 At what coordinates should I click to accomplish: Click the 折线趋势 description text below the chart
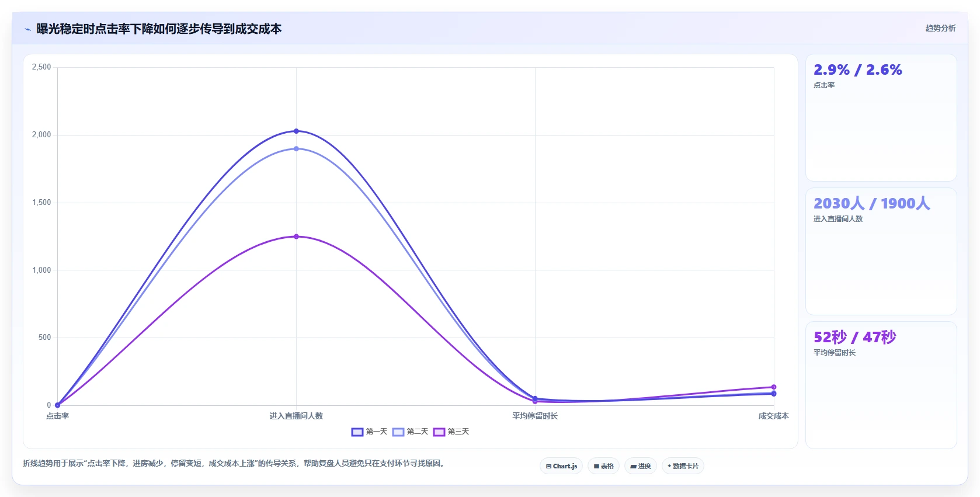coord(235,463)
